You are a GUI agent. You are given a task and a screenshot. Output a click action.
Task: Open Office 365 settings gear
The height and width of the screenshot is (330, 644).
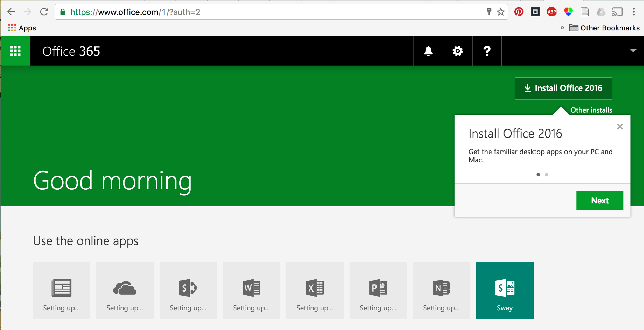point(457,51)
